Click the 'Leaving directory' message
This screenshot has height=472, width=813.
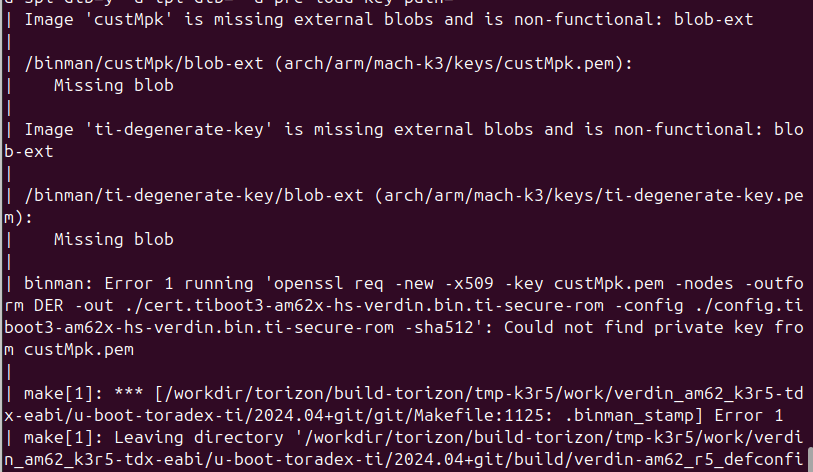(199, 438)
